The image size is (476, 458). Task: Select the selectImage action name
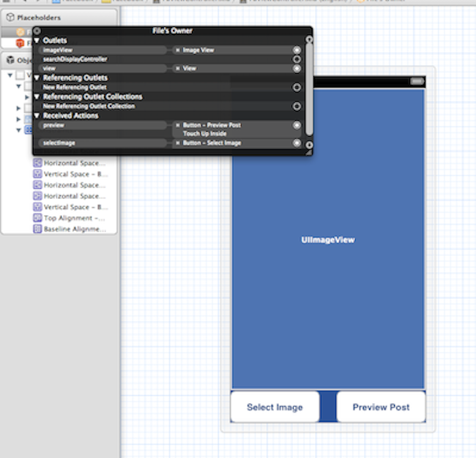(x=59, y=143)
